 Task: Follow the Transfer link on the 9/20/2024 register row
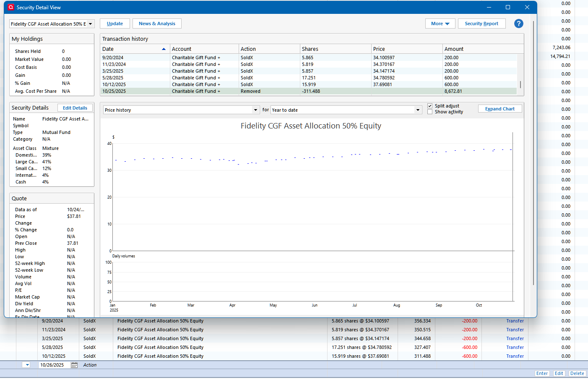click(x=515, y=321)
